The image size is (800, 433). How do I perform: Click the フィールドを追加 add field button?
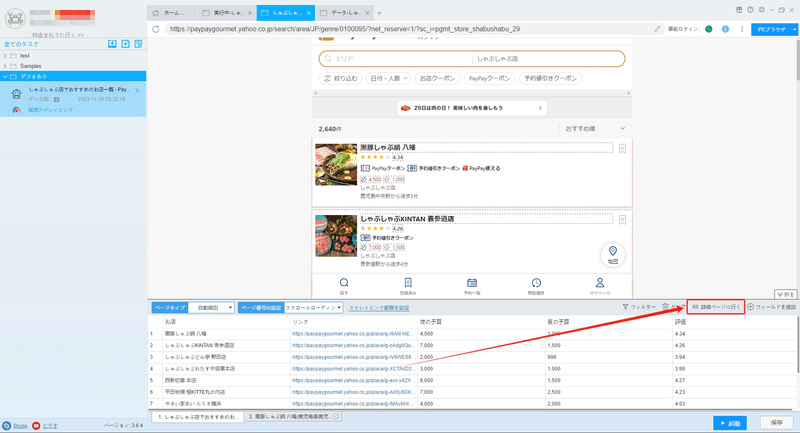click(771, 307)
